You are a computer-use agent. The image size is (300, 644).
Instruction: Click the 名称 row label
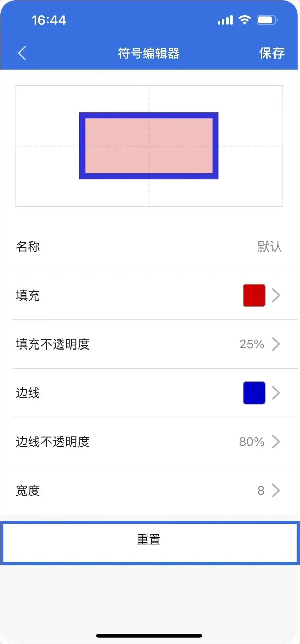tap(28, 247)
